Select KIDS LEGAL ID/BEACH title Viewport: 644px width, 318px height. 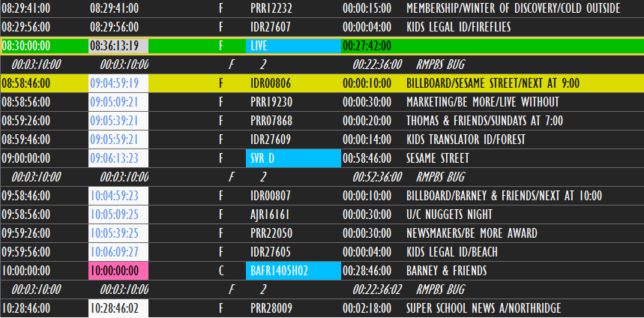coord(452,252)
